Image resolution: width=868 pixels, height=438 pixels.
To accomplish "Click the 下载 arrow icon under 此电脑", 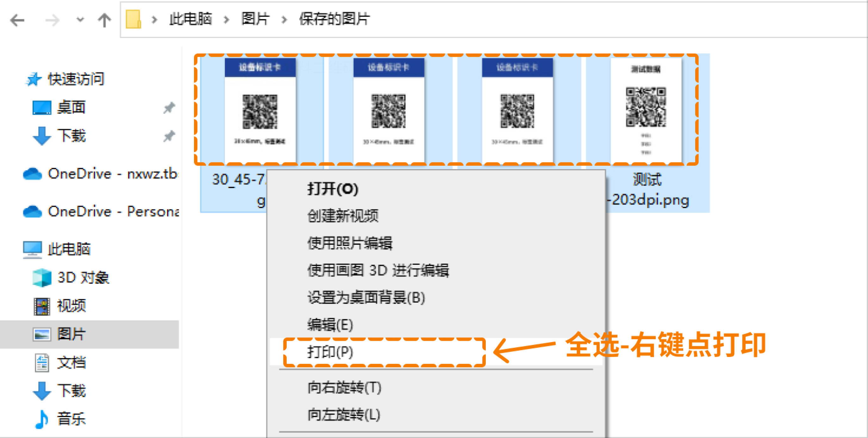I will 42,391.
